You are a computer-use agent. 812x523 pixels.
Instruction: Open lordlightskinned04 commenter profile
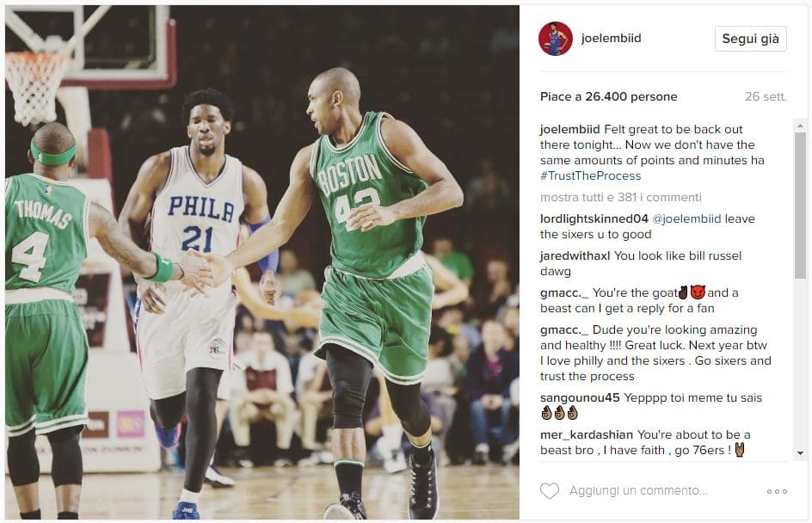[x=594, y=219]
